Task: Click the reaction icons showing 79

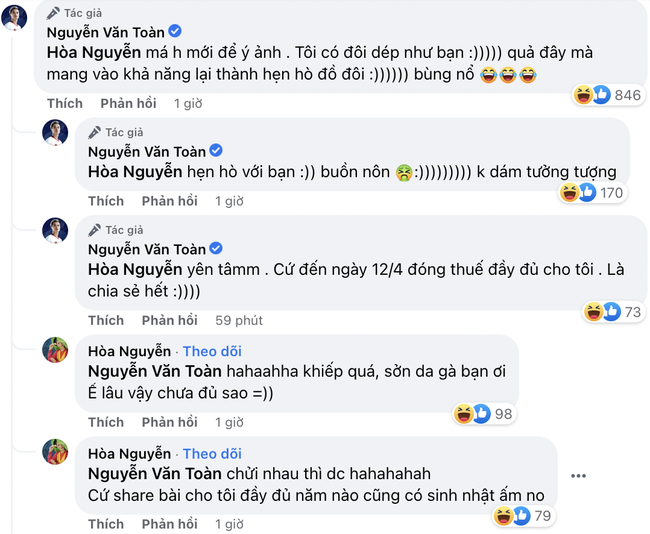Action: tap(523, 516)
